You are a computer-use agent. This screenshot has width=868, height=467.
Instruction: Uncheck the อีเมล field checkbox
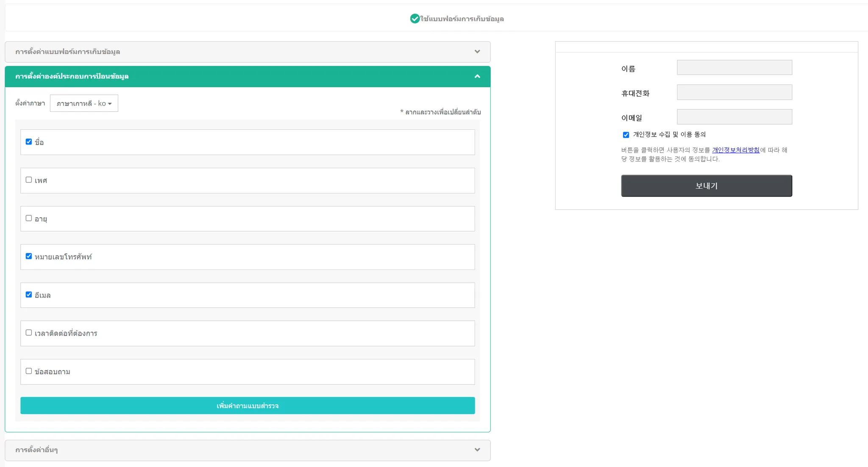[x=29, y=295]
